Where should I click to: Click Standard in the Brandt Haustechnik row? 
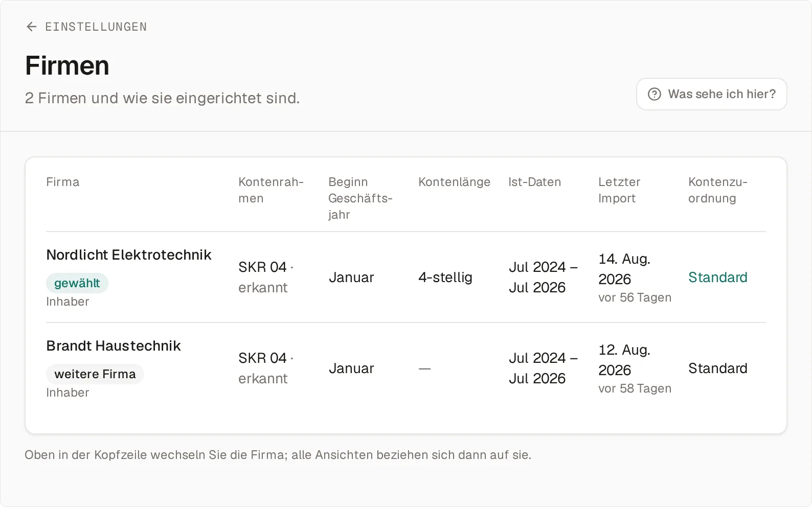point(718,368)
